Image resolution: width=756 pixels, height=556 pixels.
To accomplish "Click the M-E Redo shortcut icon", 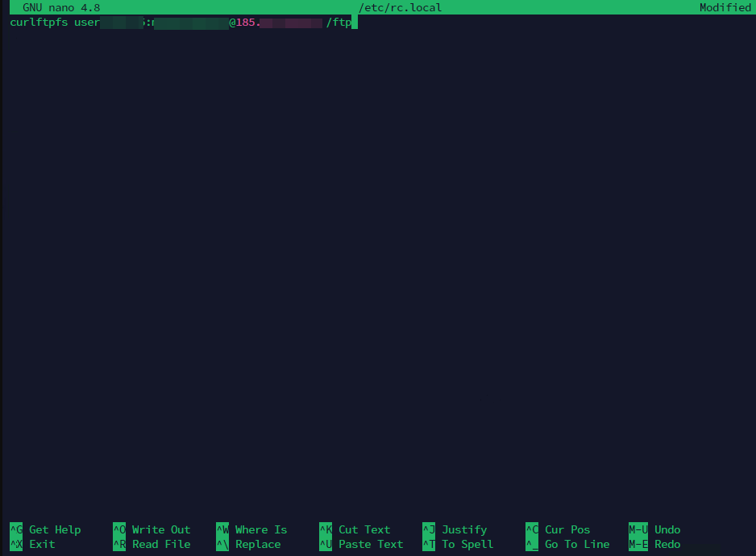I will tap(637, 544).
